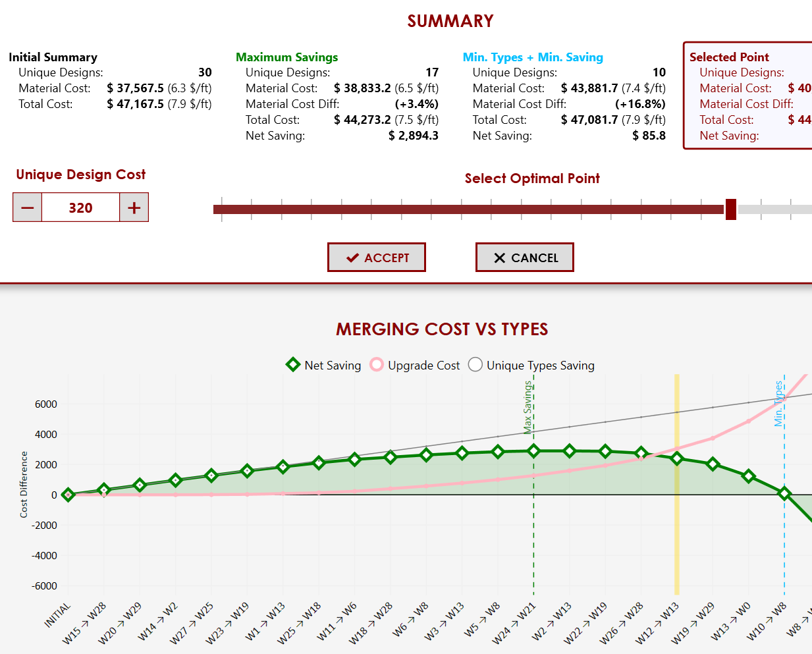This screenshot has height=654, width=812.
Task: Click Maximum Savings net saving $ 2,894.3
Action: [413, 136]
